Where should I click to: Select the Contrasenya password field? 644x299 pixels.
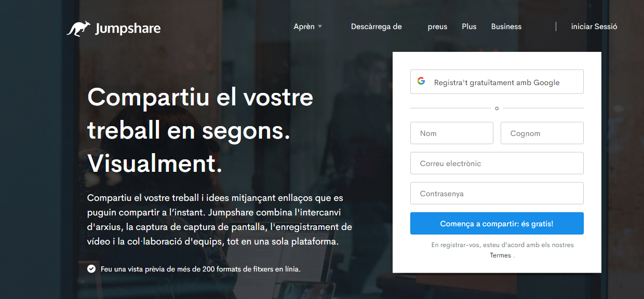click(x=497, y=193)
